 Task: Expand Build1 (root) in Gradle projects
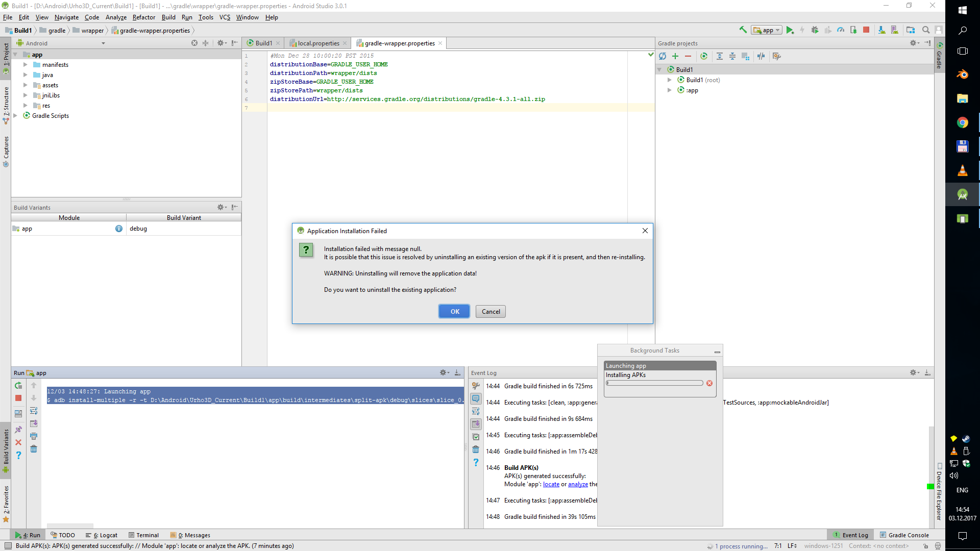click(669, 80)
